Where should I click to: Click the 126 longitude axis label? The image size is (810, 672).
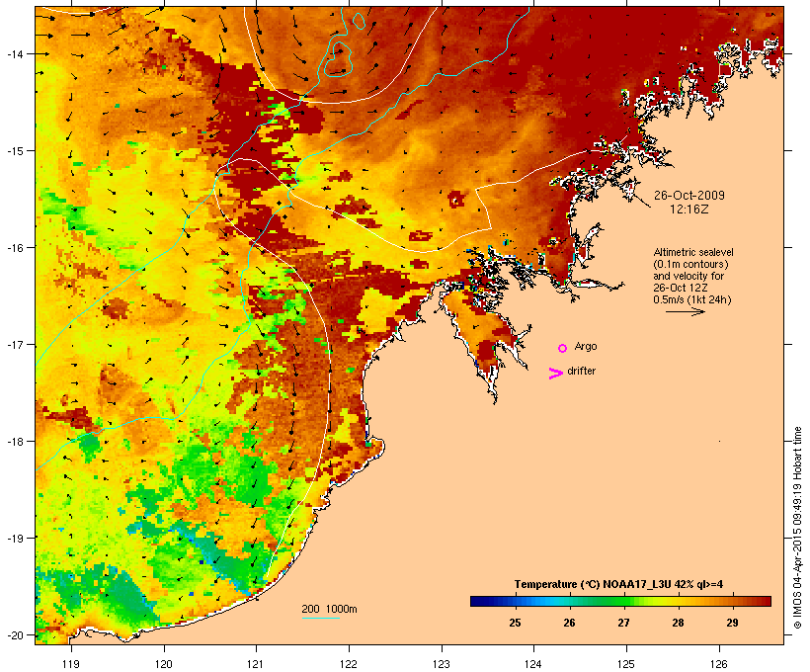point(719,664)
